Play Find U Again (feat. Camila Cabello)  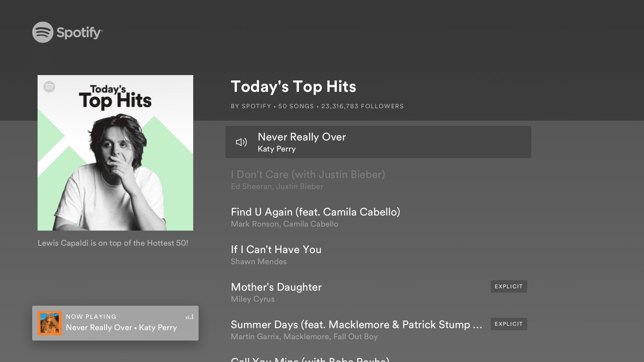click(378, 218)
